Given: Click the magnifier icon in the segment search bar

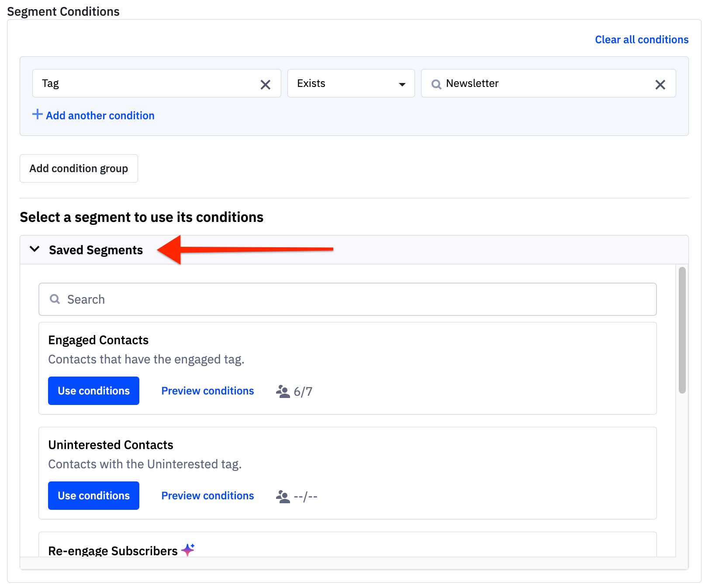Looking at the screenshot, I should (55, 299).
